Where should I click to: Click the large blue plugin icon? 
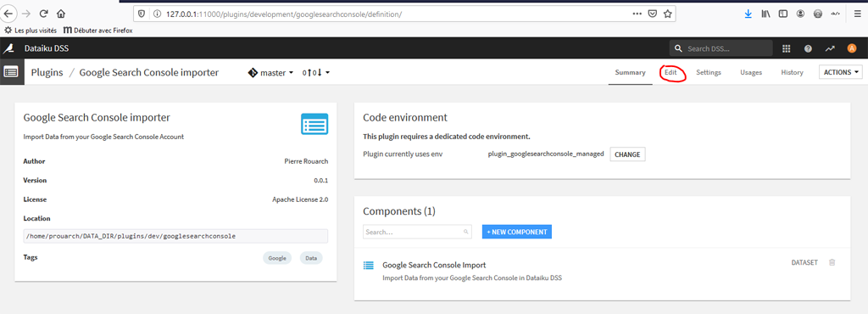314,124
